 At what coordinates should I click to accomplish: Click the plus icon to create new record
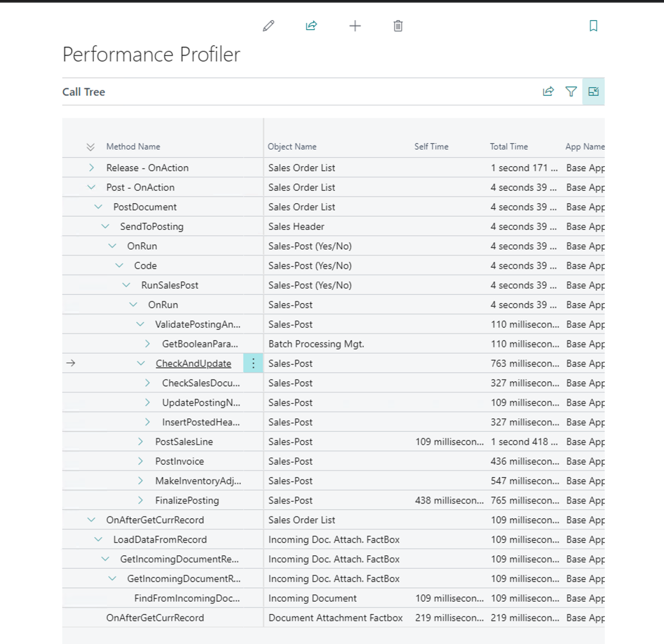[355, 26]
